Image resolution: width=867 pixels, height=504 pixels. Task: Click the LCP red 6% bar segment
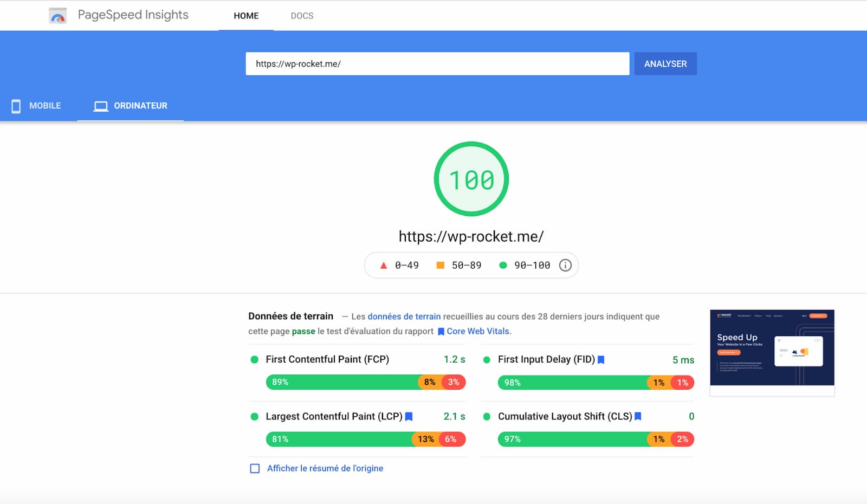click(453, 439)
